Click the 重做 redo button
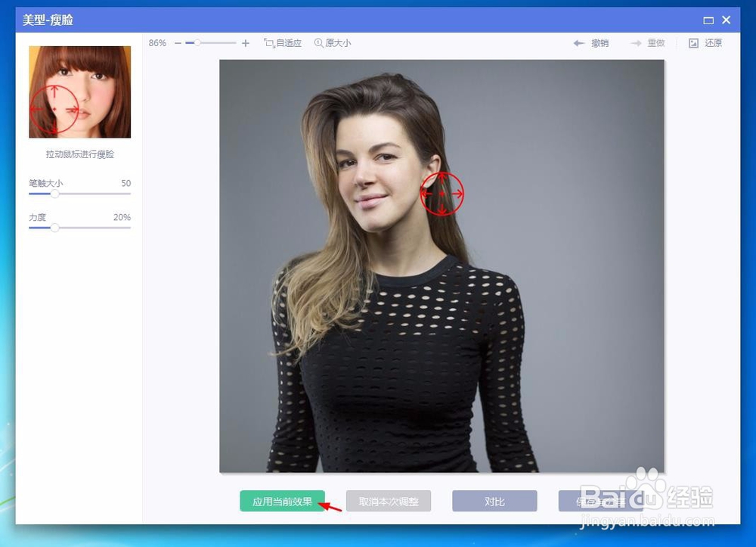This screenshot has height=547, width=756. [x=648, y=43]
